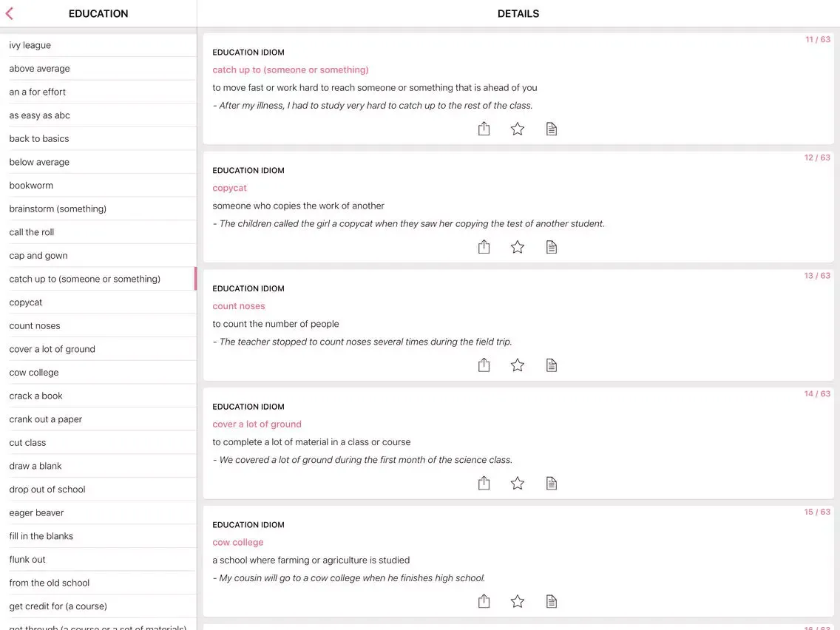The height and width of the screenshot is (630, 840).
Task: Open notes icon for 'catch up to' idiom
Action: tap(552, 129)
